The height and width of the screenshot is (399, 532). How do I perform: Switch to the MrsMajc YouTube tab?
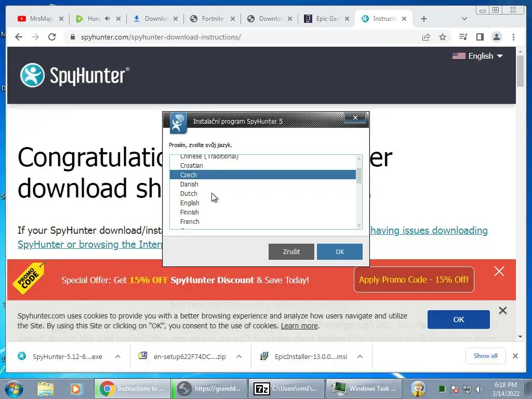(x=41, y=19)
